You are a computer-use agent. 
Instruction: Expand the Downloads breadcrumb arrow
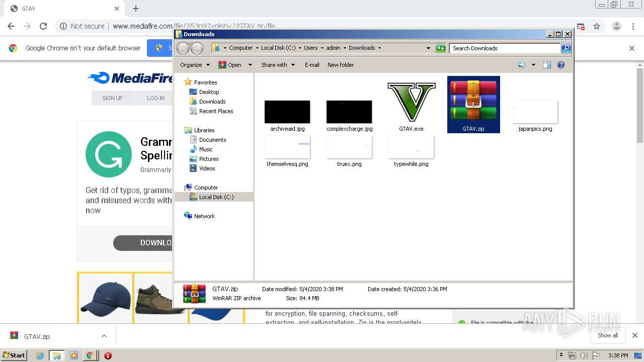(379, 48)
